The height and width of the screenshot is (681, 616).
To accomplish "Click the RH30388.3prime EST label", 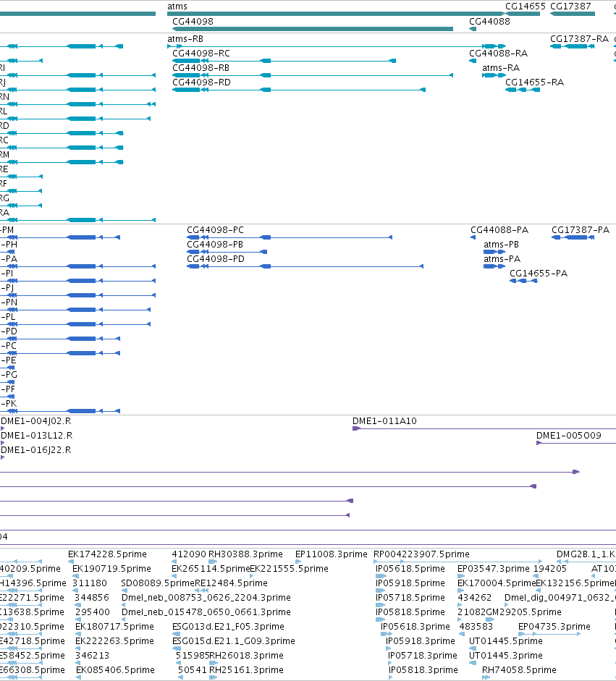I will coord(245,554).
